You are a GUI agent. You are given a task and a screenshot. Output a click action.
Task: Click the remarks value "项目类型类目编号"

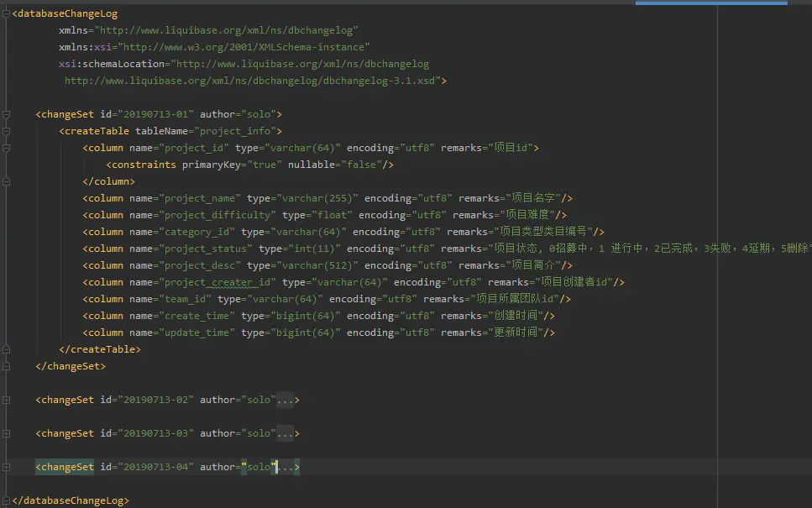[x=543, y=232]
